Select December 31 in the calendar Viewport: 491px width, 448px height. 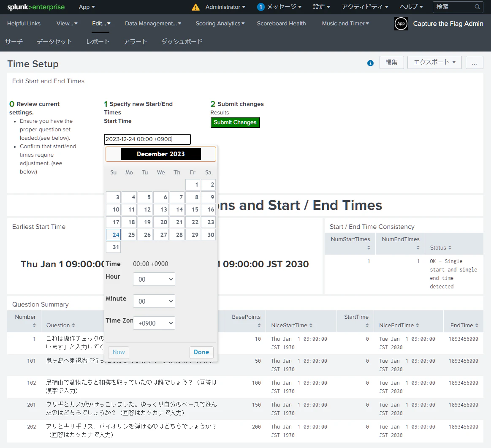click(x=113, y=247)
